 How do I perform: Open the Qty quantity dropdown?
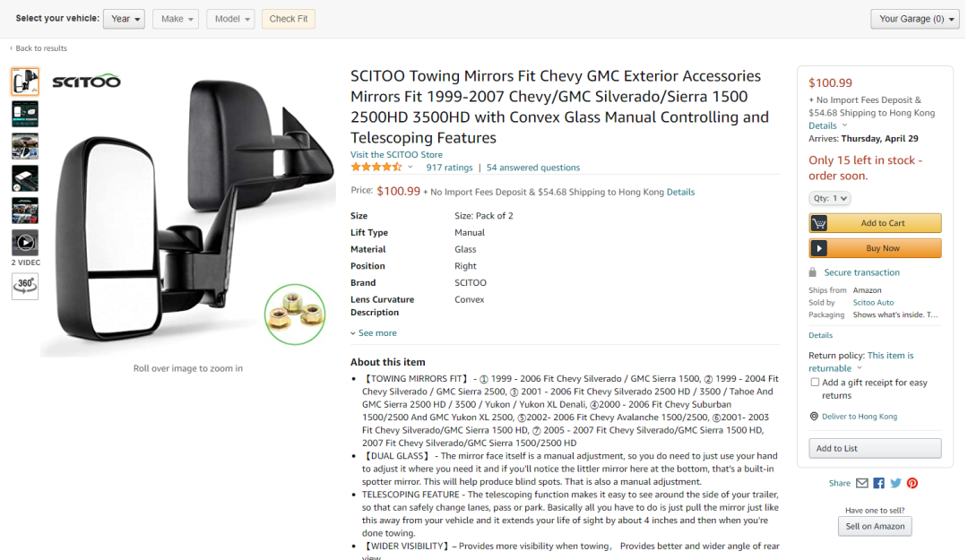[x=829, y=198]
